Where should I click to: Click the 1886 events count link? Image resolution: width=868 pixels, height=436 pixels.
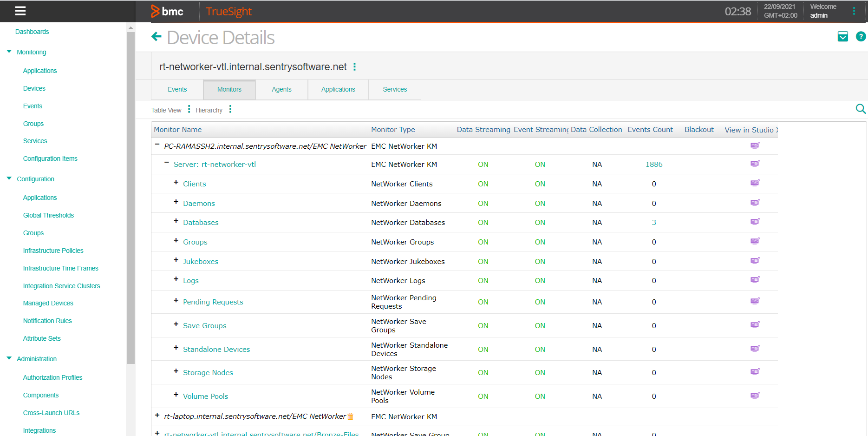click(653, 164)
